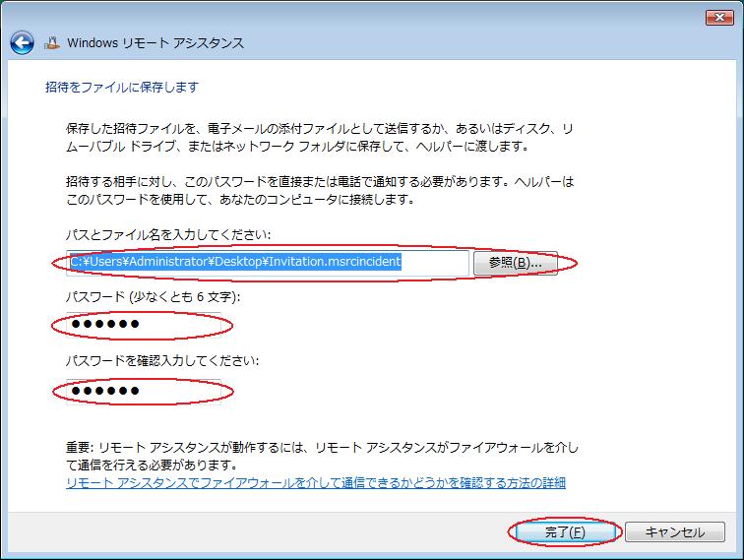Viewport: 744px width, 560px height.
Task: Open the firewall communication details link
Action: point(315,482)
